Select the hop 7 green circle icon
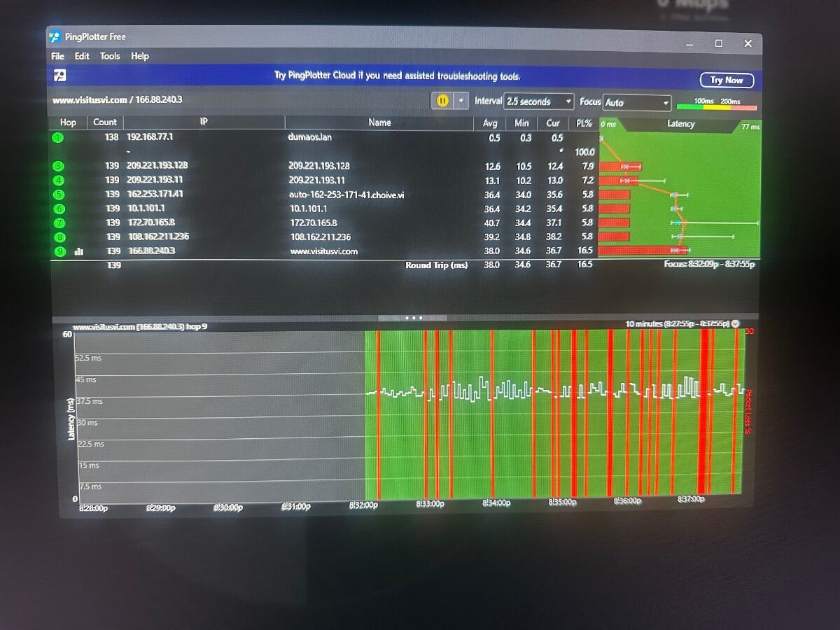Screen dimensions: 840x630 click(x=59, y=223)
